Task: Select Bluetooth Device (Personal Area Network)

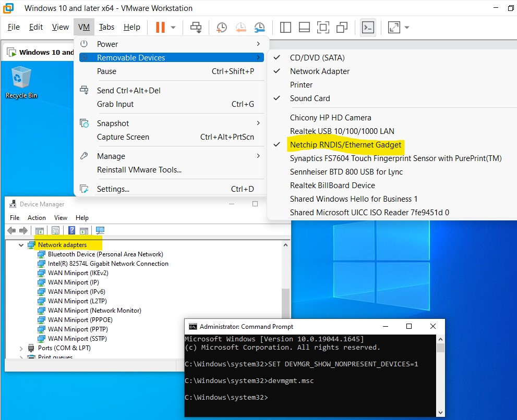Action: pos(105,254)
